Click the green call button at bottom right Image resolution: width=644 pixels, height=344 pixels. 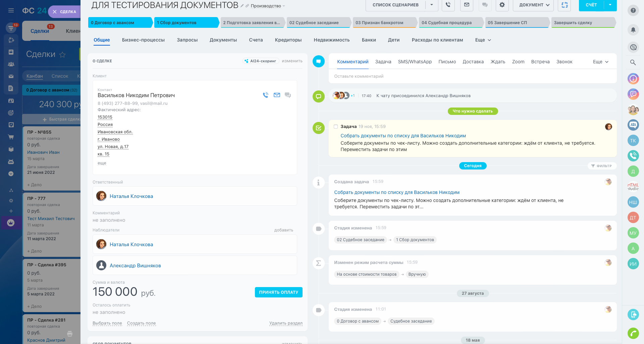(633, 333)
